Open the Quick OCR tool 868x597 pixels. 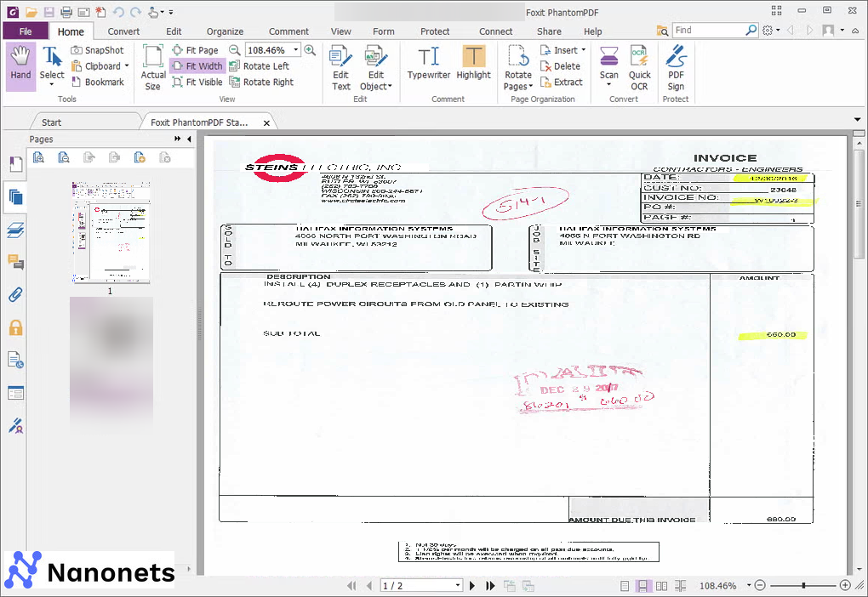point(639,66)
